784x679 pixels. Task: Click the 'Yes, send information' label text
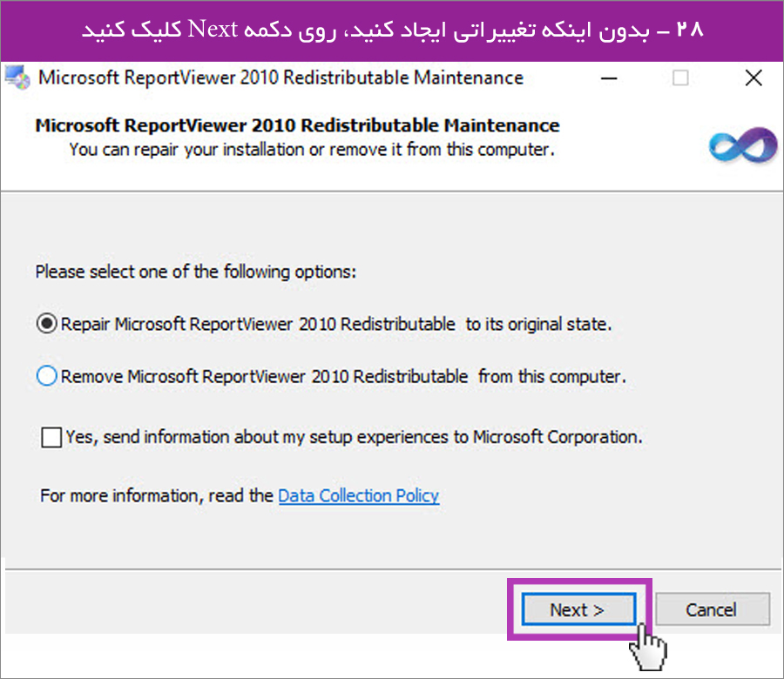(x=354, y=437)
